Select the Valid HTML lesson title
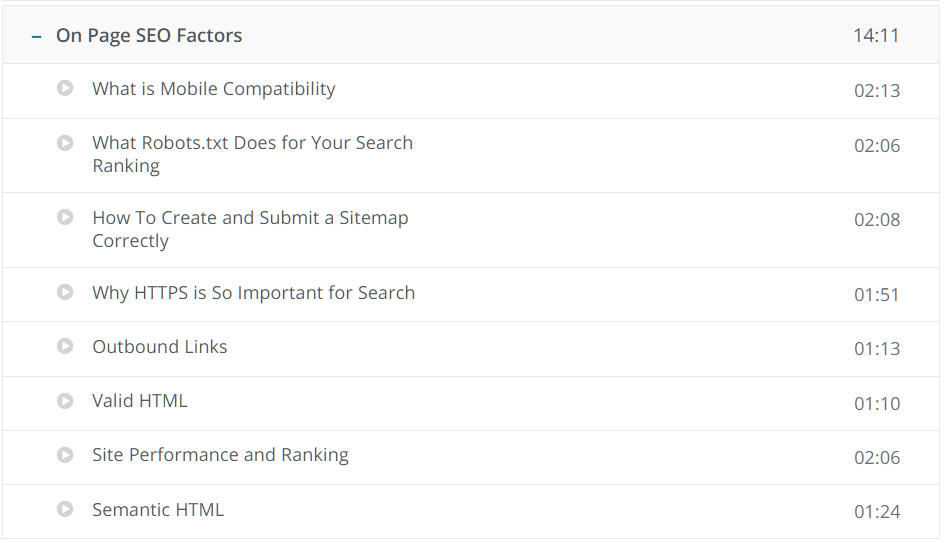Image resolution: width=944 pixels, height=543 pixels. pos(140,401)
